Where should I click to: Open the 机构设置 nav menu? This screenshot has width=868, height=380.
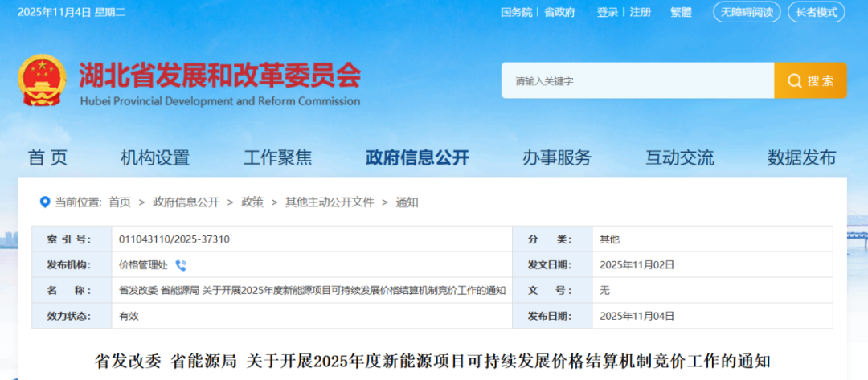pyautogui.click(x=155, y=158)
